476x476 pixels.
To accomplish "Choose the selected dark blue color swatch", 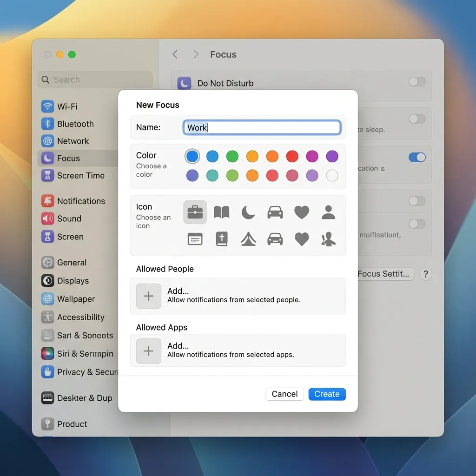I will coord(192,156).
